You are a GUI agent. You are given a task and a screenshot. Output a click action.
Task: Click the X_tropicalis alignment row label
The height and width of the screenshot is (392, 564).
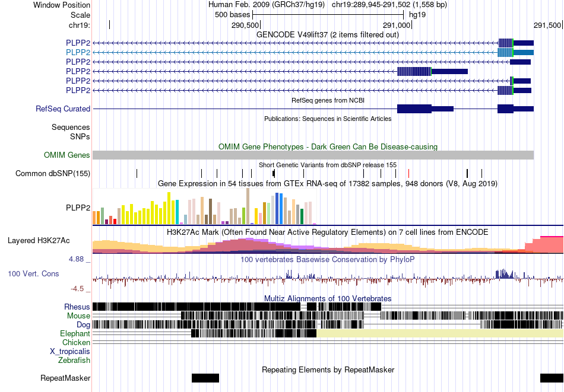click(x=70, y=352)
